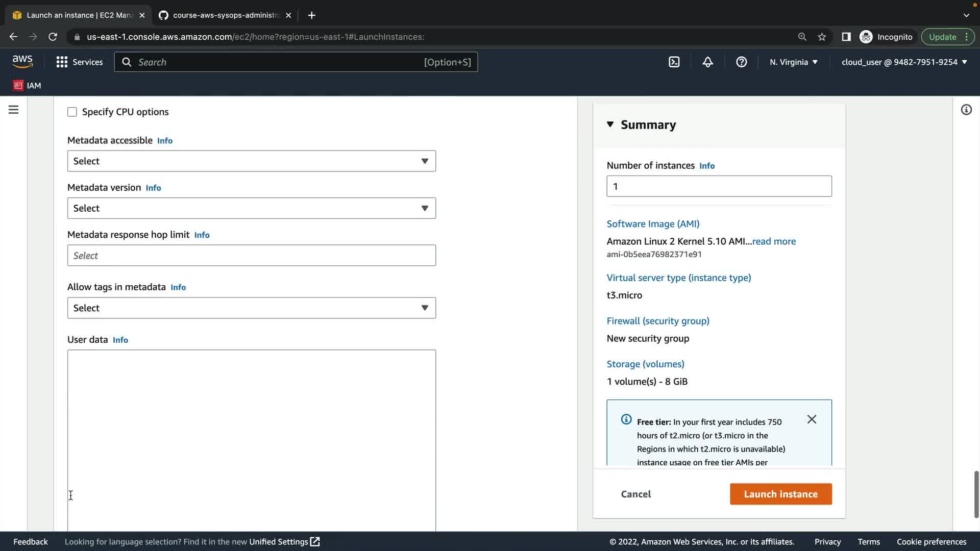
Task: Bookmark this page with the star icon
Action: 822,37
